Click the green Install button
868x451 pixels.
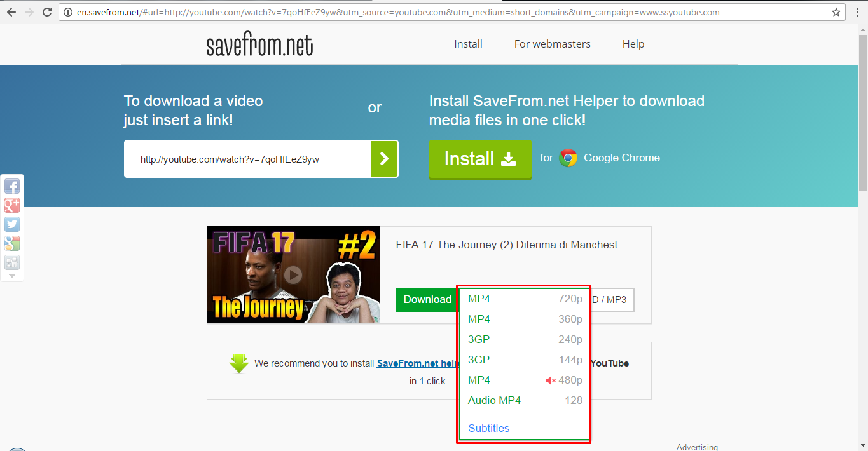[480, 159]
